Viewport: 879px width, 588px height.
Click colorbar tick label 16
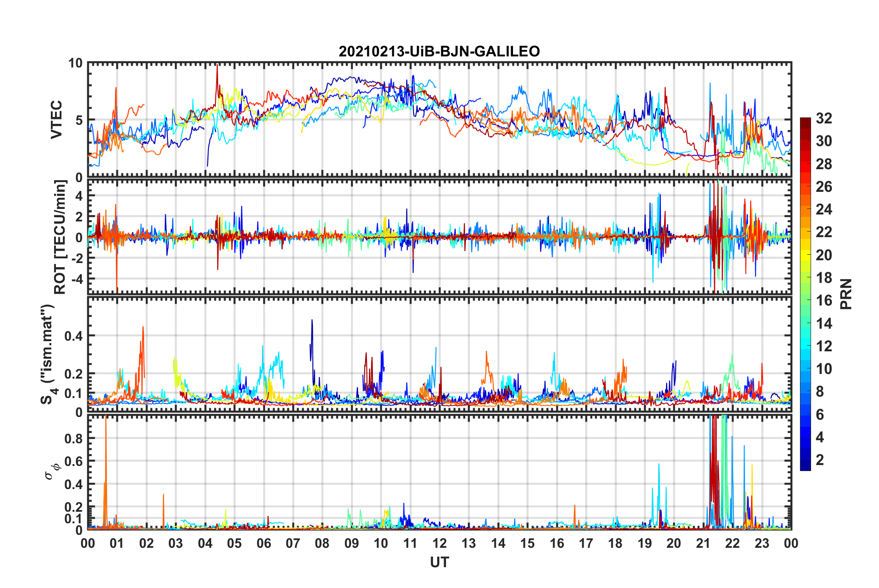coord(824,300)
